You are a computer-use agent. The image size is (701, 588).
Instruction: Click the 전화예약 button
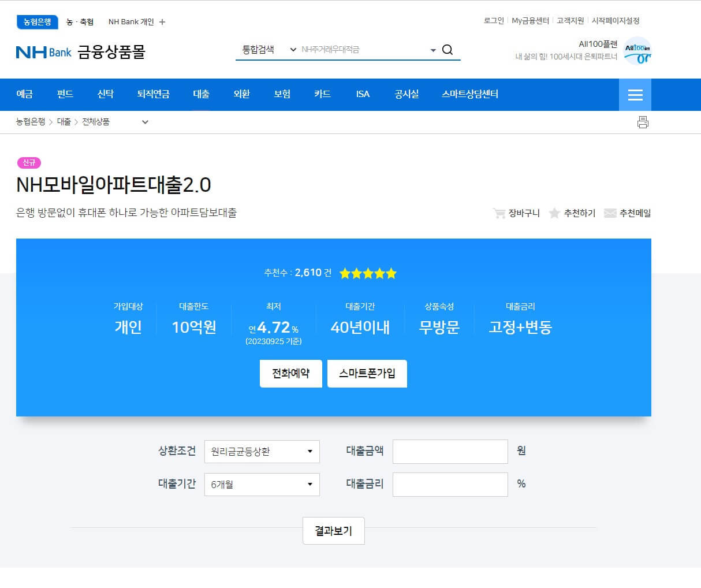[291, 374]
